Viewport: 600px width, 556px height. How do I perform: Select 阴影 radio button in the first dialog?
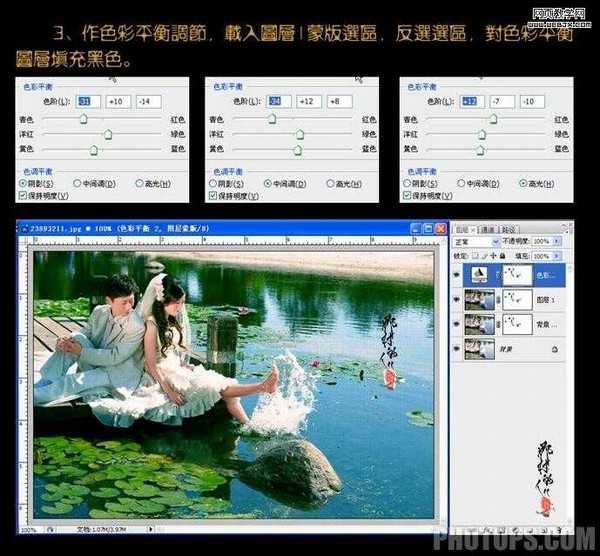click(23, 184)
